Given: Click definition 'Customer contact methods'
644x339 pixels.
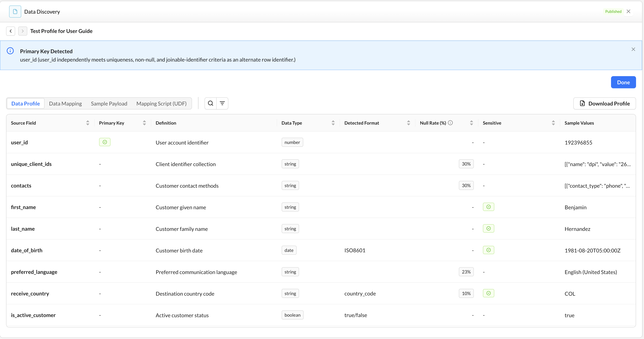Looking at the screenshot, I should [187, 186].
